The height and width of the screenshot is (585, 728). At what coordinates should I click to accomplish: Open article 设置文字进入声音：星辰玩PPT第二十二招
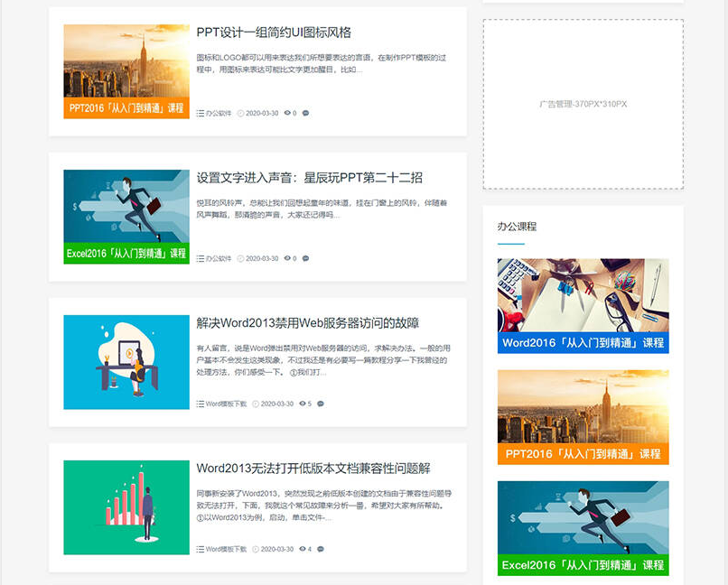[x=309, y=178]
